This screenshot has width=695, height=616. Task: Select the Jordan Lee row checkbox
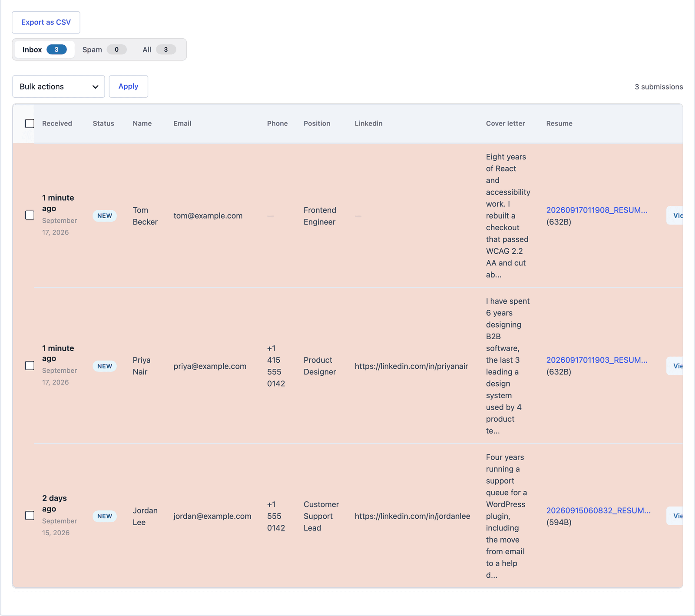tap(30, 516)
